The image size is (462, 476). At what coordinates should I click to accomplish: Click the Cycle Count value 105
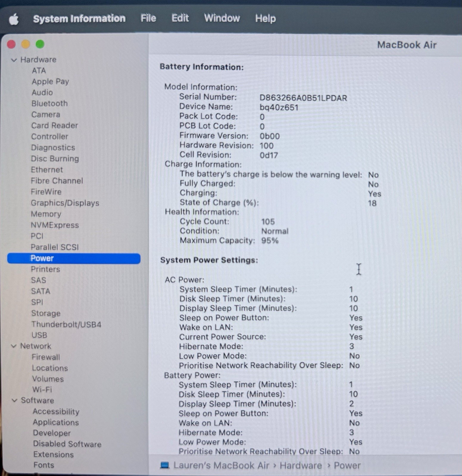[268, 222]
